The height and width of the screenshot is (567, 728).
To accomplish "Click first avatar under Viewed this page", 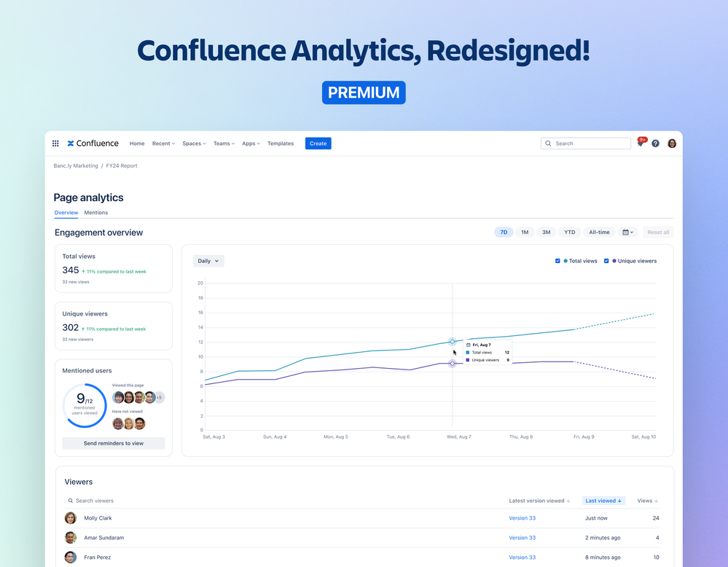I will coord(118,397).
